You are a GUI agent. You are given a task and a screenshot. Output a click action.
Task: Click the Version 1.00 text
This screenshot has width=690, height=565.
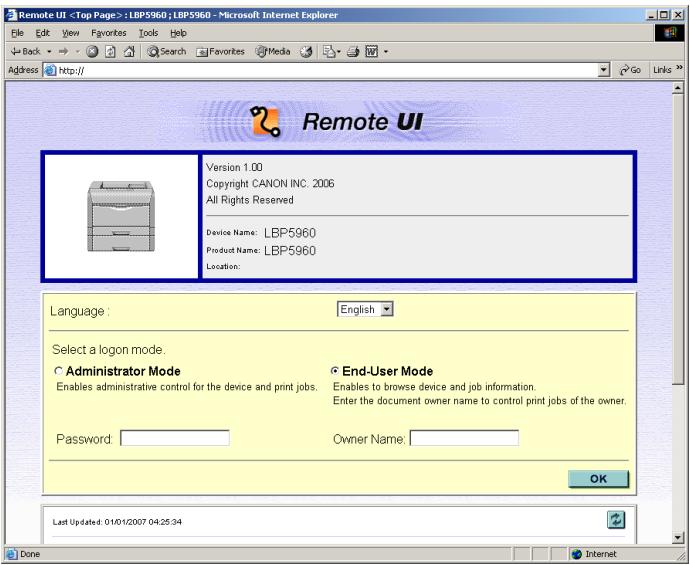tap(234, 167)
